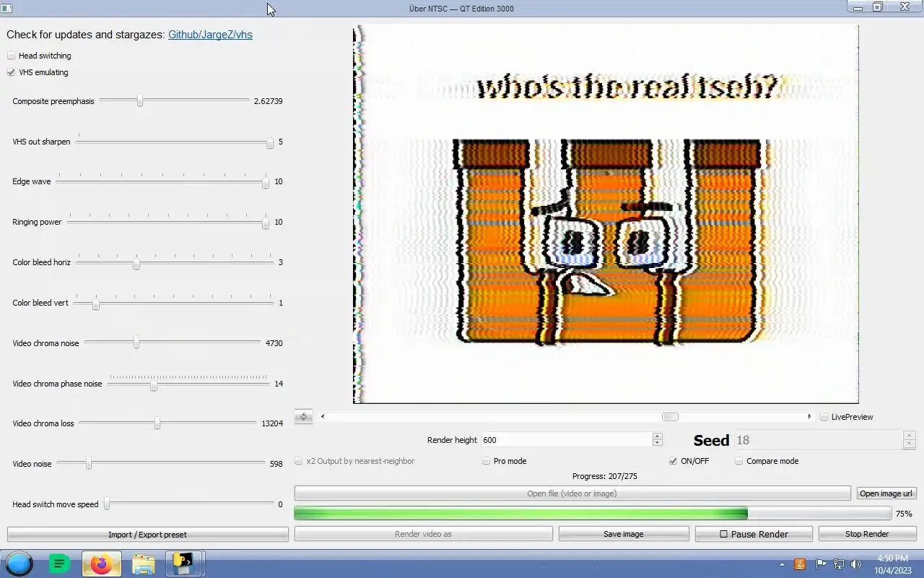Decrease Render height with down arrow
The height and width of the screenshot is (578, 924).
click(657, 443)
